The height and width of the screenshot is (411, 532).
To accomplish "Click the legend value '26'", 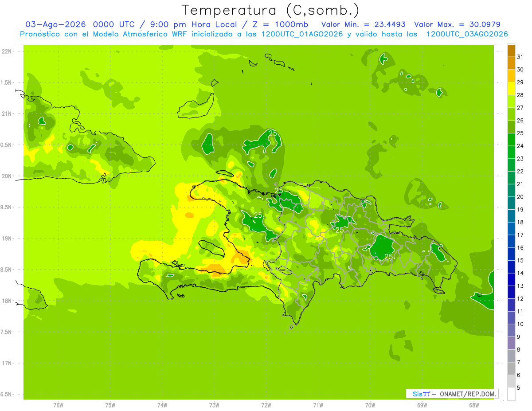I will coord(520,121).
